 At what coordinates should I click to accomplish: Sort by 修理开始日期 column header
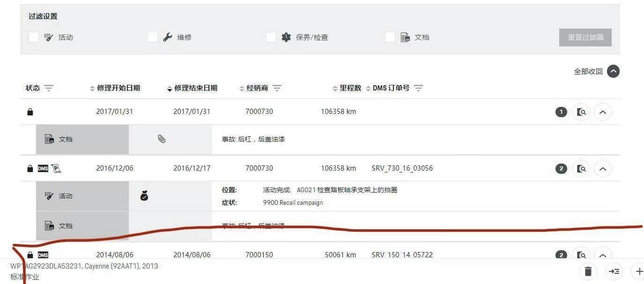click(118, 88)
